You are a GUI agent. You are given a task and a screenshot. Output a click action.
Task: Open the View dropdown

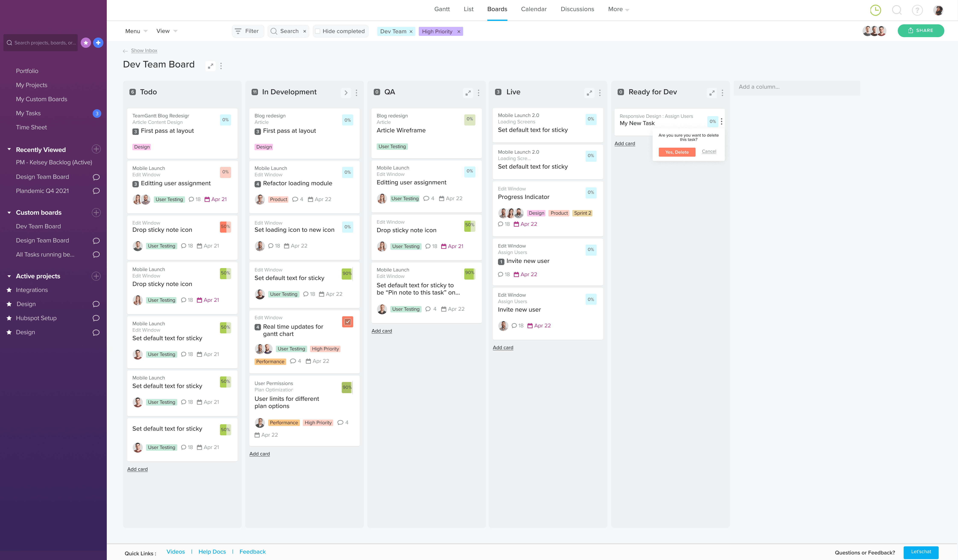(x=167, y=31)
